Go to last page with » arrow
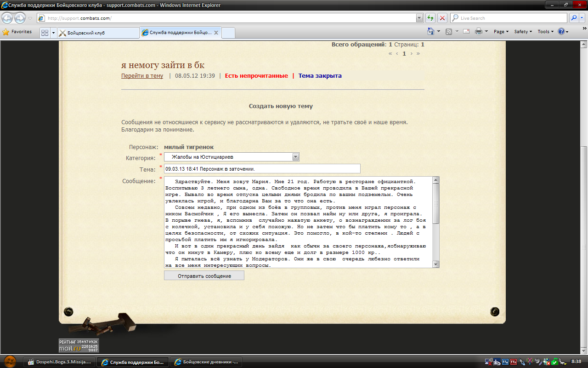The height and width of the screenshot is (368, 588). [418, 53]
